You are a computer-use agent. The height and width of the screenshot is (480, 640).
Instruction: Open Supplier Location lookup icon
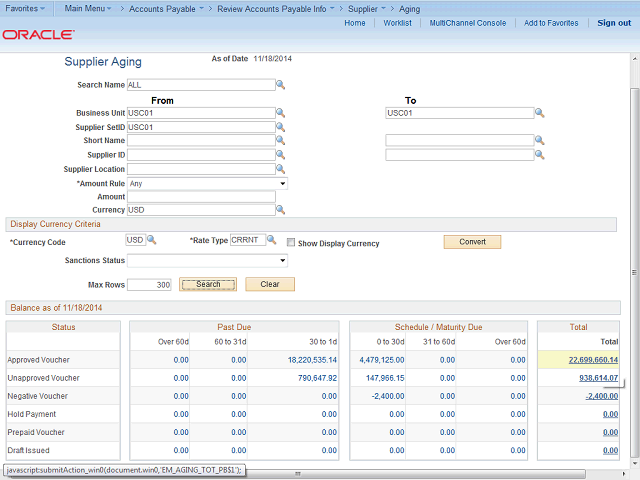[x=281, y=169]
